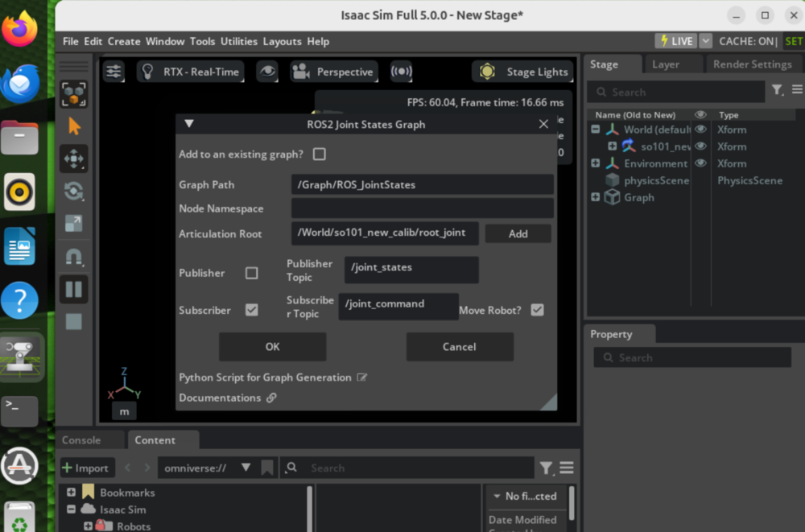Select the physicsScene prim

656,180
